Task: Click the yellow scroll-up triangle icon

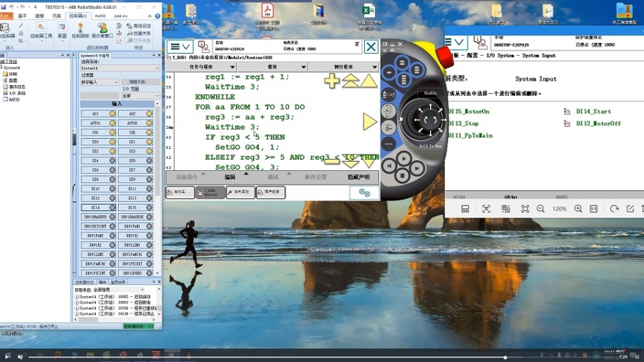Action: [x=369, y=81]
